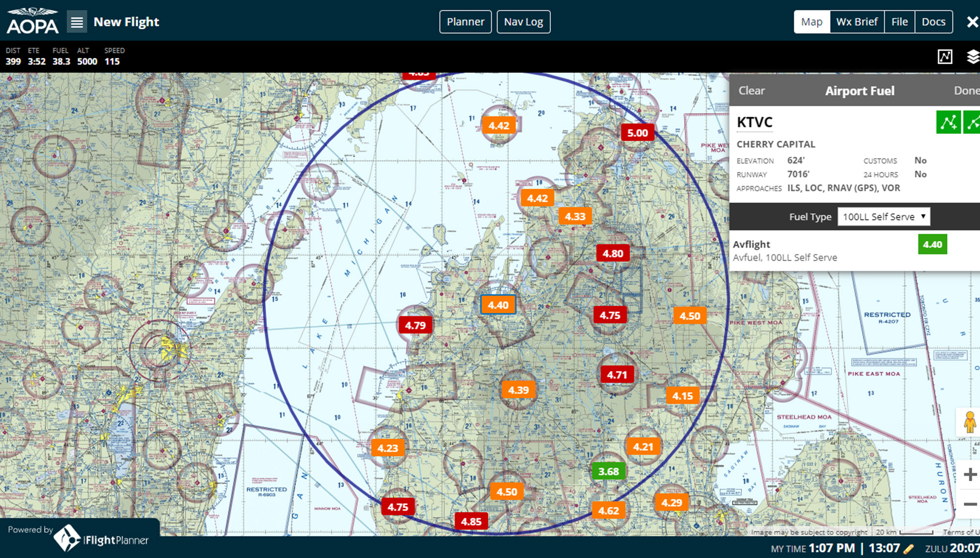Open the Docs tab
This screenshot has height=558, width=980.
[x=933, y=22]
